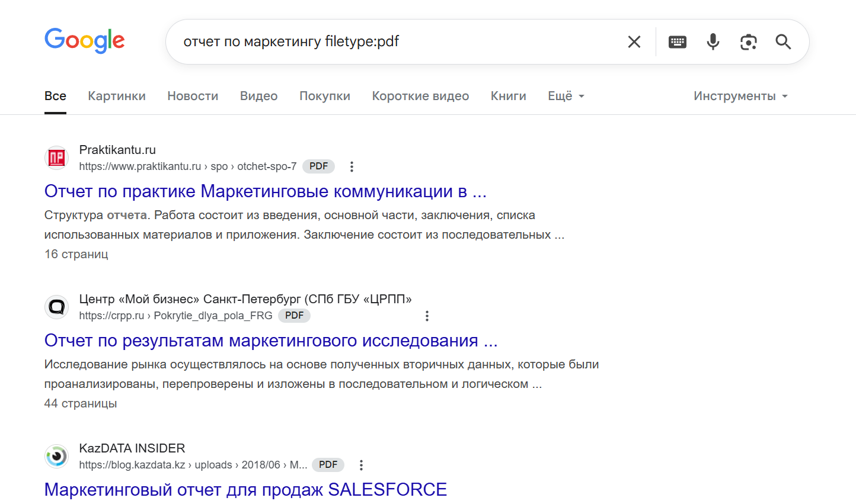Screen dimensions: 856x504
Task: Select the Новости results tab
Action: pyautogui.click(x=193, y=95)
